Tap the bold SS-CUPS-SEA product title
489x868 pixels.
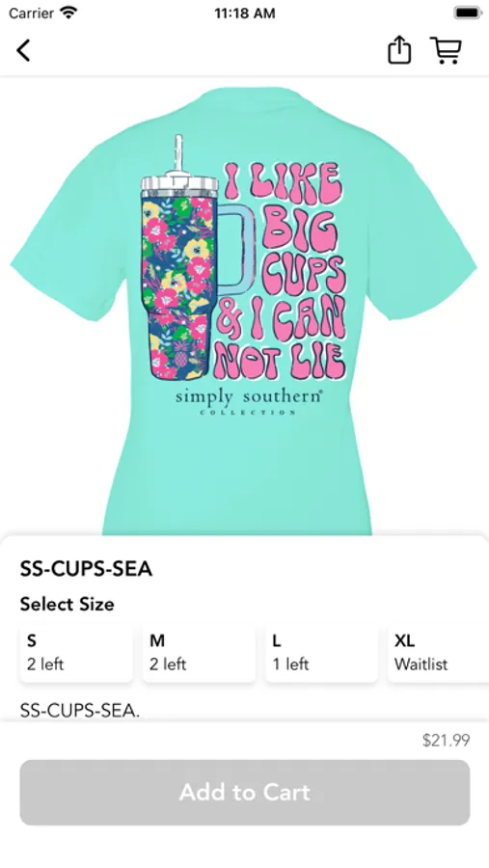pos(86,569)
